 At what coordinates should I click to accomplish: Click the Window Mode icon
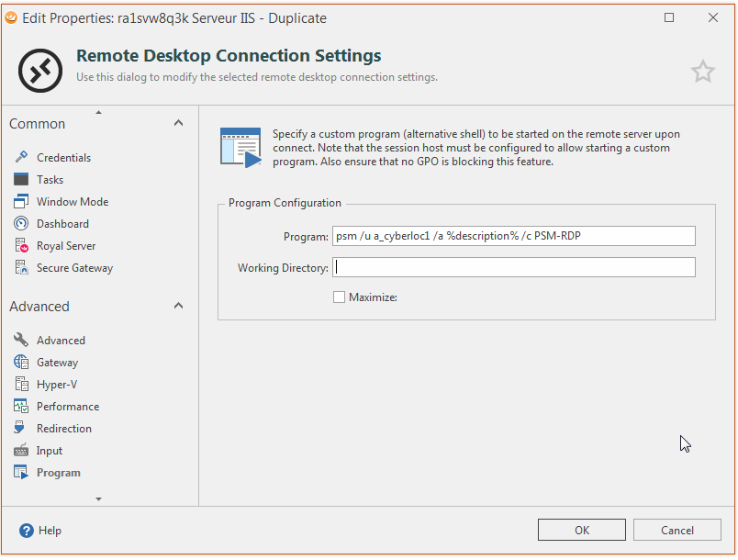(x=21, y=202)
